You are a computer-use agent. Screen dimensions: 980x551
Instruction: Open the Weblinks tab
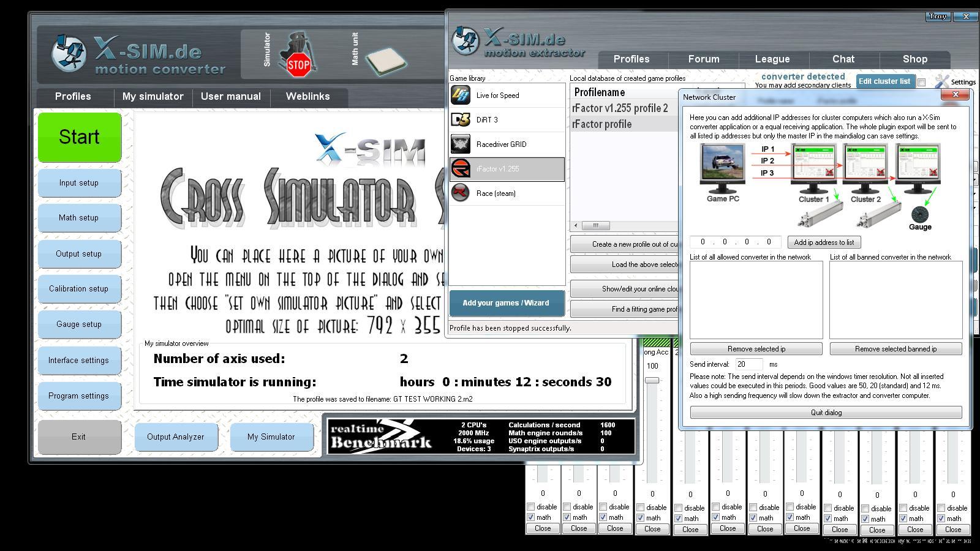(308, 97)
